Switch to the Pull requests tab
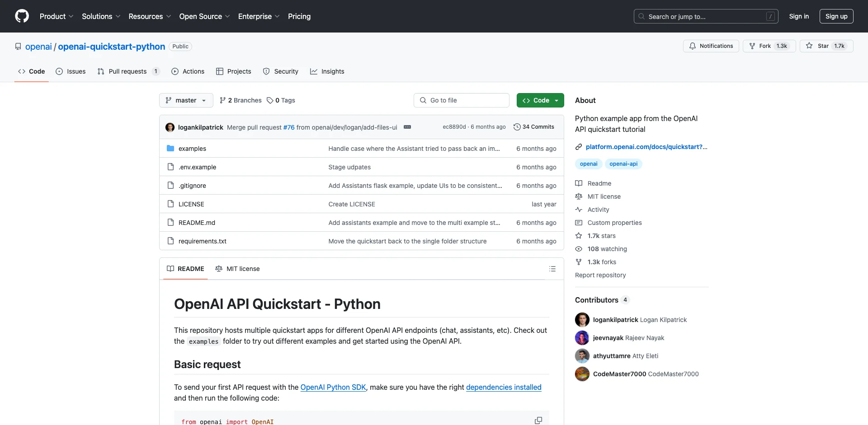868x425 pixels. (129, 71)
